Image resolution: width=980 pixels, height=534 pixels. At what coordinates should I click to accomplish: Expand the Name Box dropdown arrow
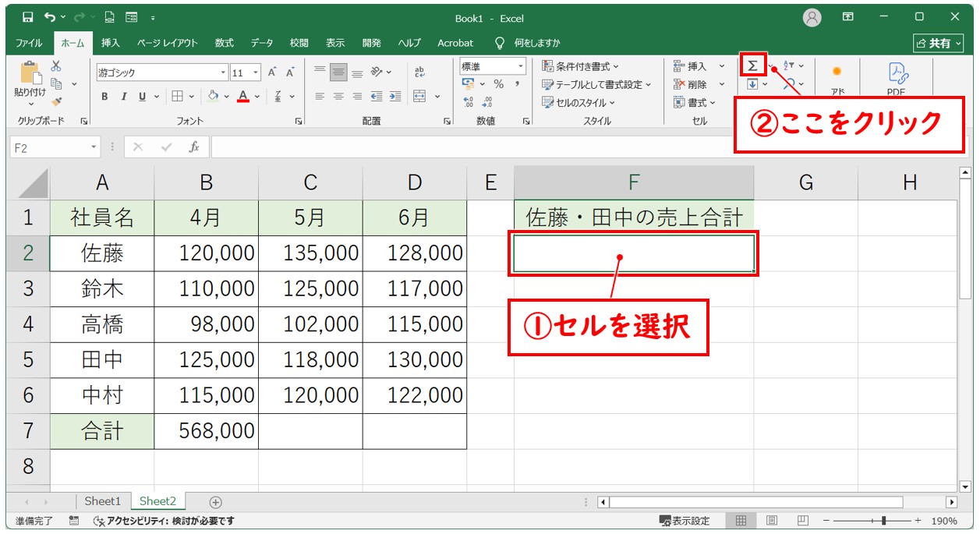[94, 147]
